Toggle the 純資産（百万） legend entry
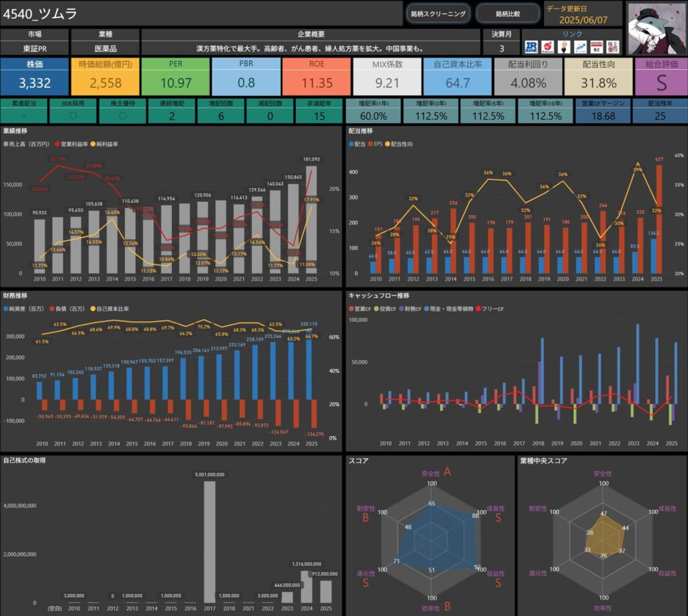Screen dimensions: 688x616 pos(24,309)
